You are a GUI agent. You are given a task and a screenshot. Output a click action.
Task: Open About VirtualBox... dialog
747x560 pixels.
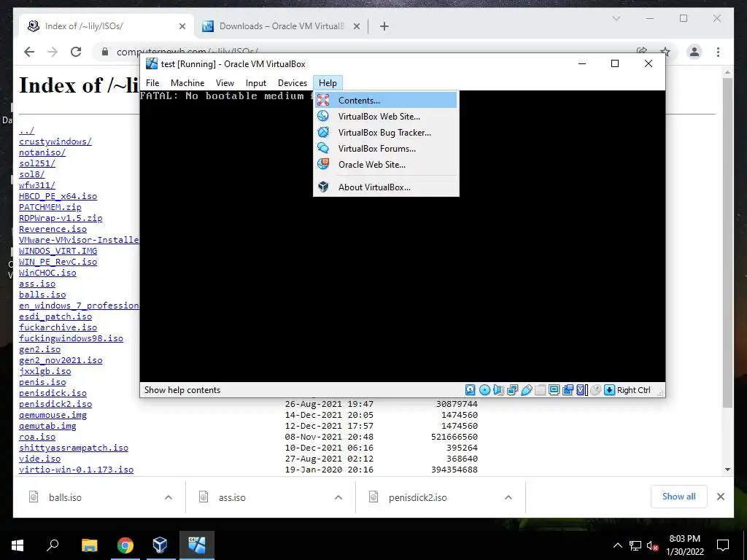coord(386,187)
